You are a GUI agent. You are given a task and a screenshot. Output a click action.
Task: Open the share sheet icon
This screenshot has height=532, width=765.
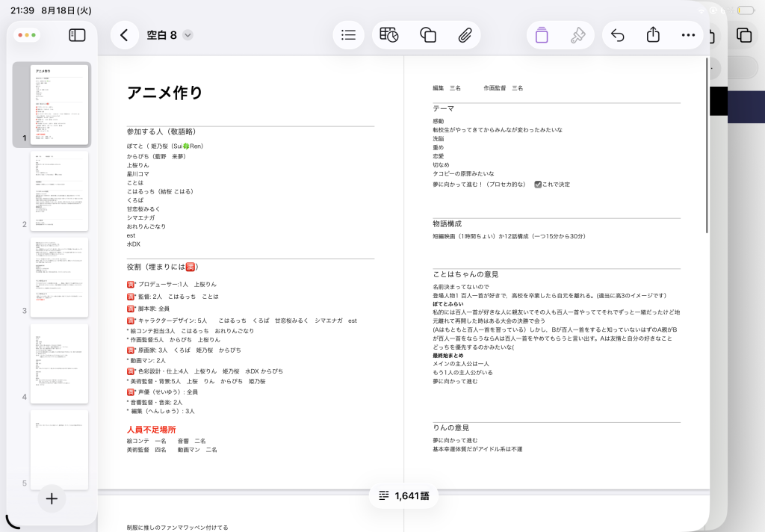pyautogui.click(x=653, y=34)
